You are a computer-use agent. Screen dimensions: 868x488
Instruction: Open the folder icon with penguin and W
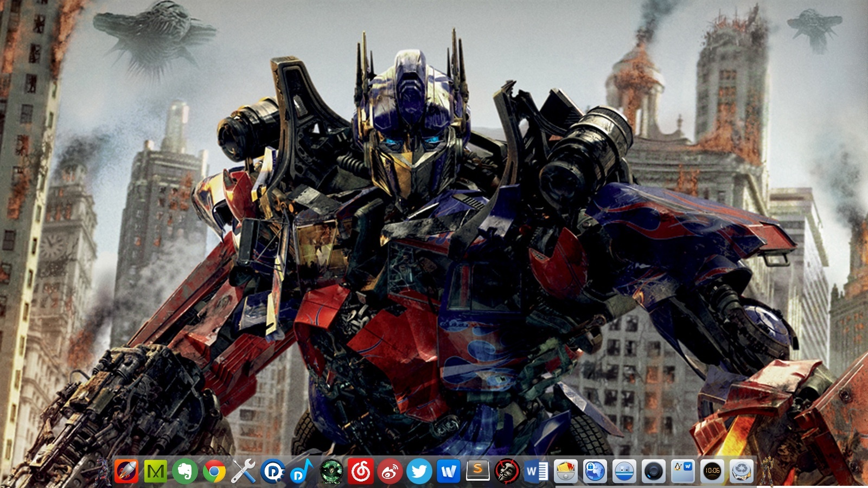[x=683, y=471]
